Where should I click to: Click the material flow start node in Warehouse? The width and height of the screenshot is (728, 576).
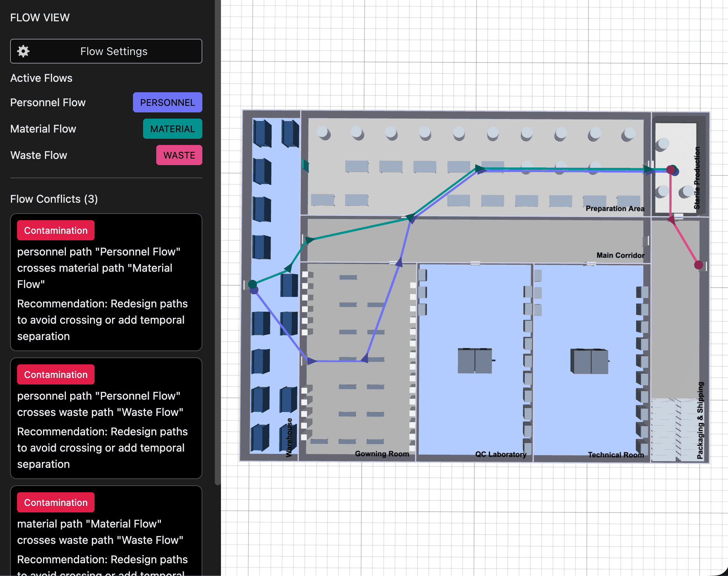252,284
